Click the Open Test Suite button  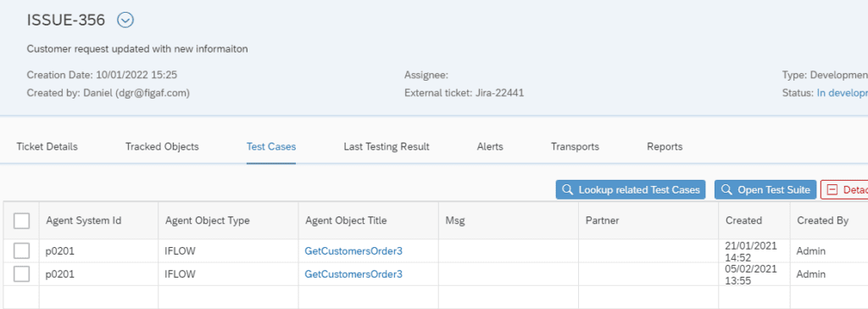[x=765, y=189]
